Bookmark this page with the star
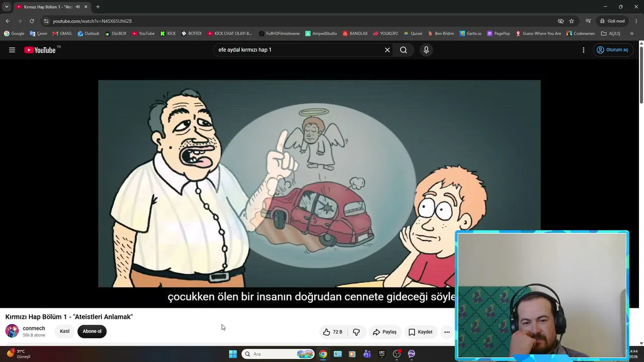The image size is (644, 362). 572,21
